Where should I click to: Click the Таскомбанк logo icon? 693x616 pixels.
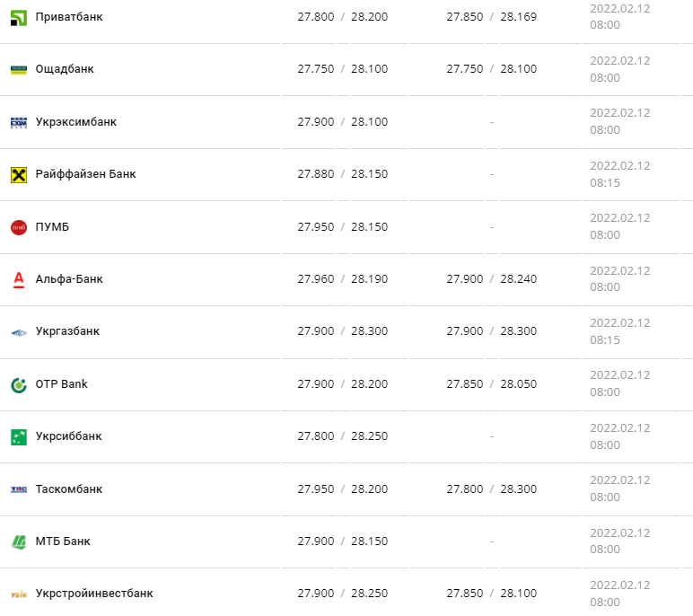tap(19, 489)
